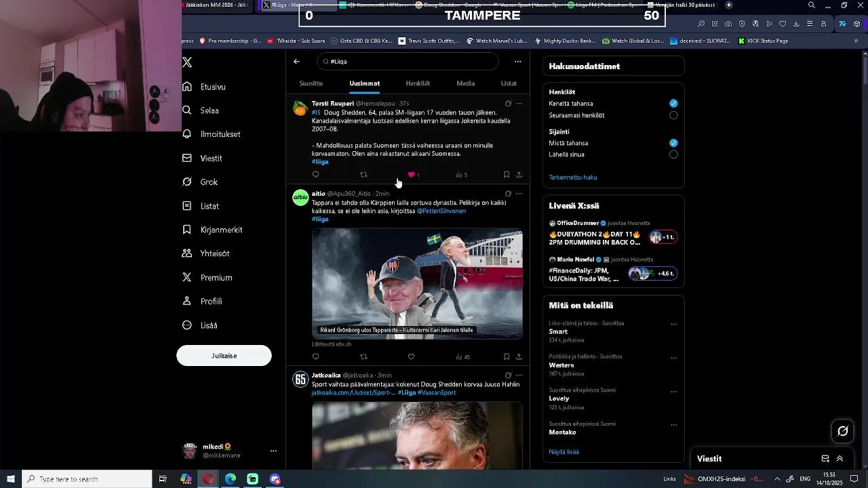Launch Opera from the taskbar
This screenshot has width=868, height=488.
[208, 479]
